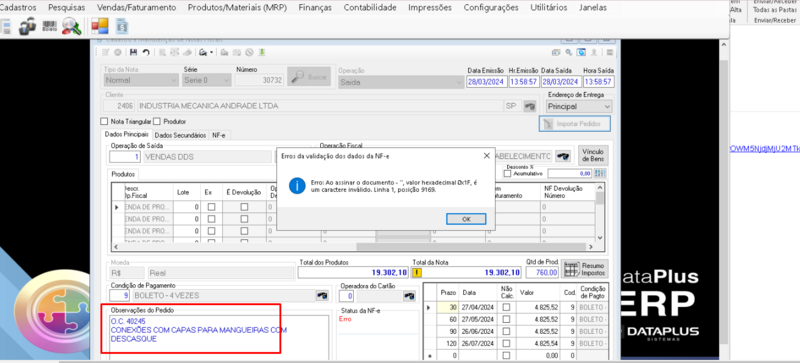Click the colored squares panel icon
800x363 pixels.
tap(100, 27)
